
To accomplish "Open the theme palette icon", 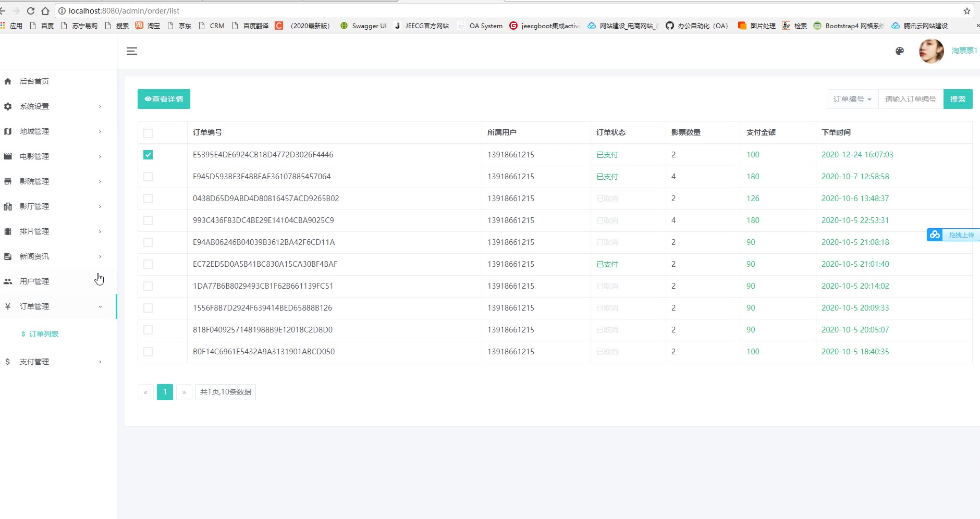I will [x=899, y=51].
